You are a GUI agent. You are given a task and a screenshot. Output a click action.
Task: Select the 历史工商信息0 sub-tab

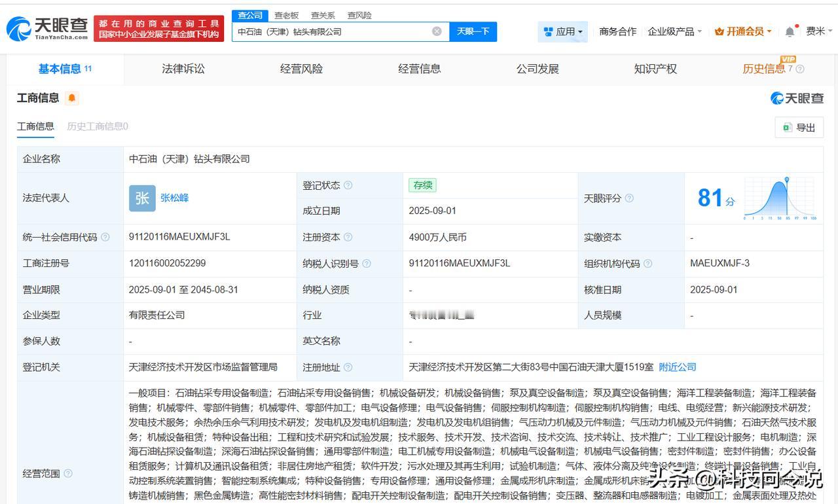[x=98, y=126]
